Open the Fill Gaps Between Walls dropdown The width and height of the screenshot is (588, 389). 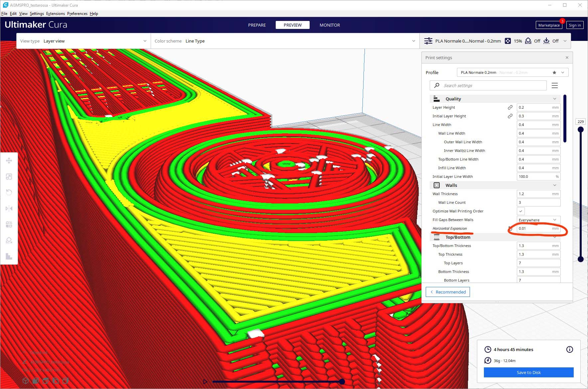point(539,220)
